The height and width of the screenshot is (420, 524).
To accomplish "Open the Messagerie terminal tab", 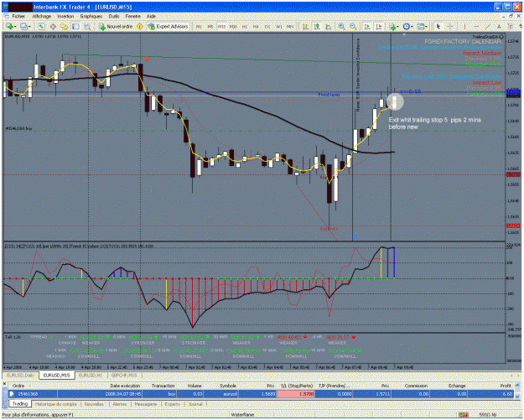I will [146, 404].
